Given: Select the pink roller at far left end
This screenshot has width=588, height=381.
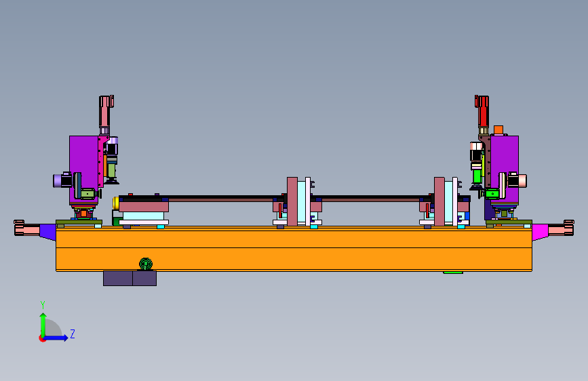Looking at the screenshot, I should [26, 228].
